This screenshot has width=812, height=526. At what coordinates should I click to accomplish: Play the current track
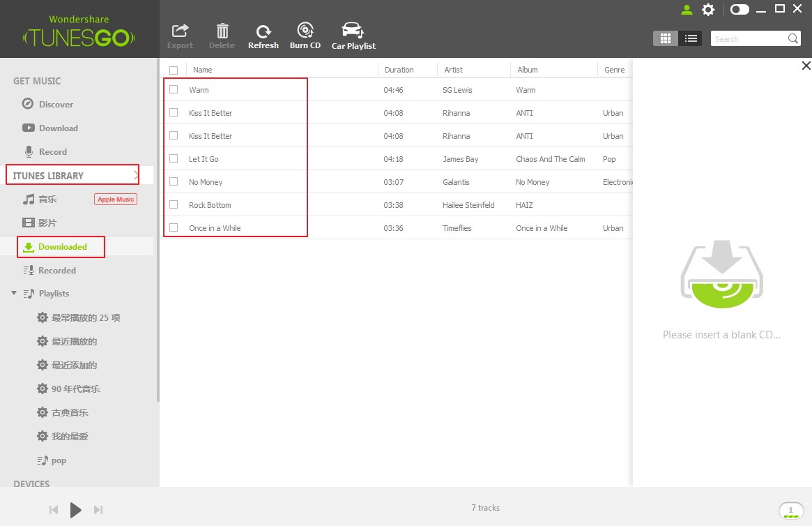coord(75,510)
